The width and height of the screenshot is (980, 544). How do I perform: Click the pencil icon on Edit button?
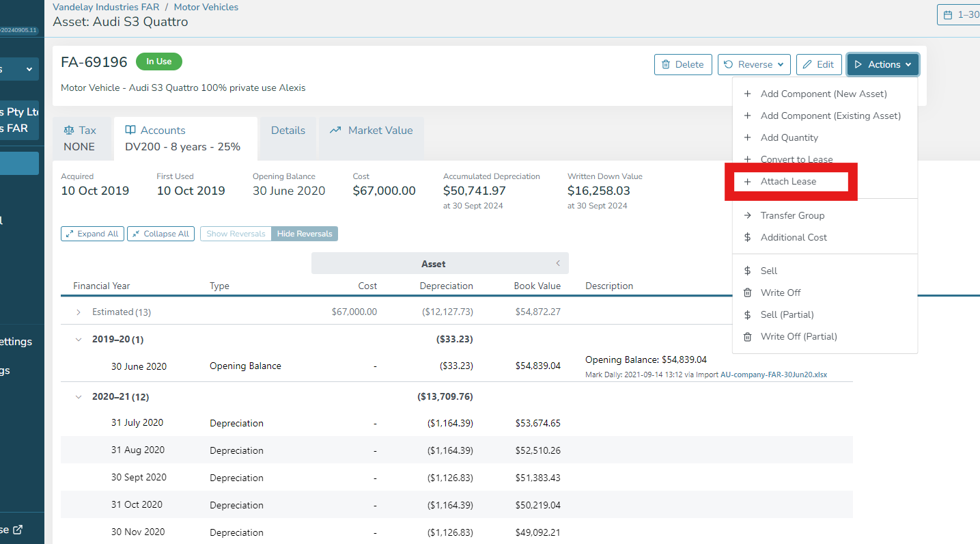click(808, 64)
